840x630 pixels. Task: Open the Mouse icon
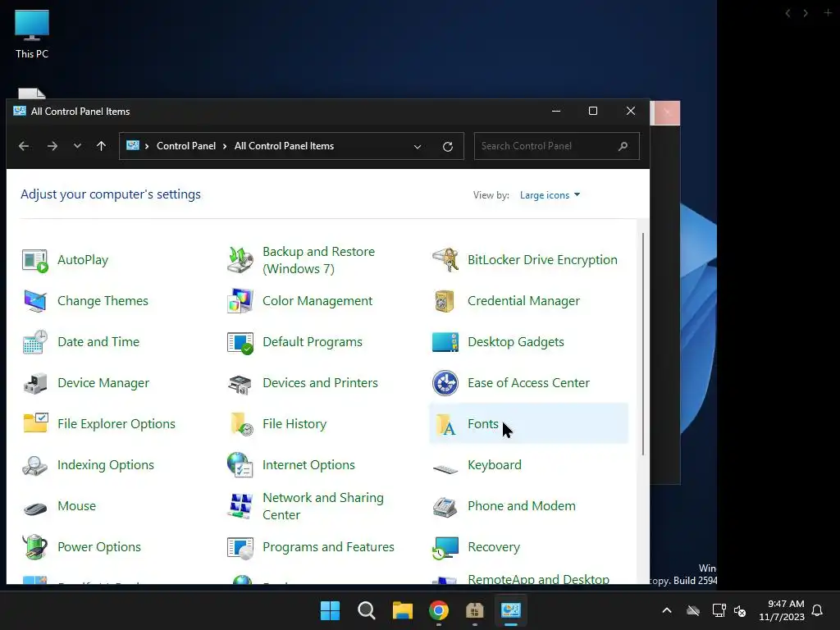[34, 507]
